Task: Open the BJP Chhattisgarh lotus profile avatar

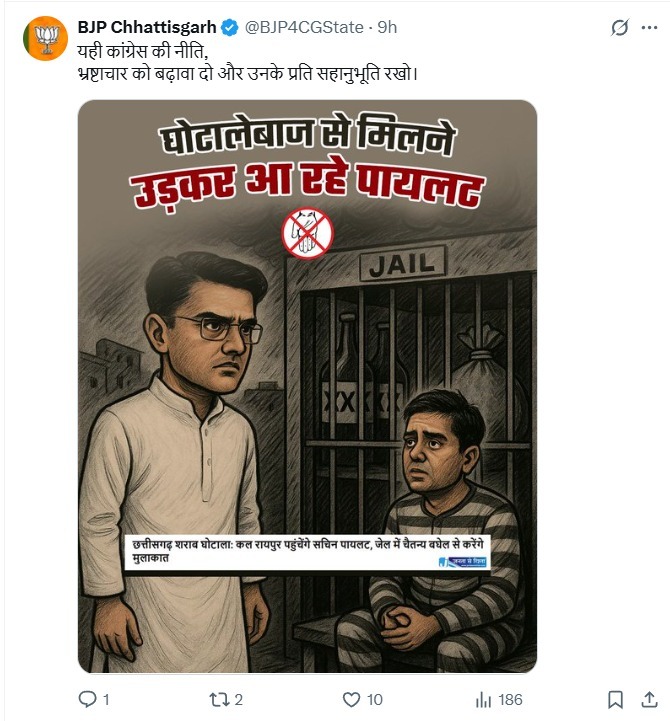Action: (x=46, y=39)
